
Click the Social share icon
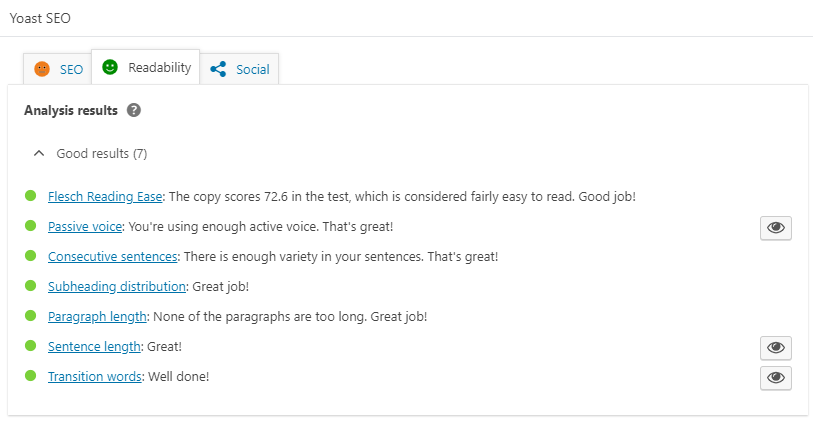[x=219, y=69]
